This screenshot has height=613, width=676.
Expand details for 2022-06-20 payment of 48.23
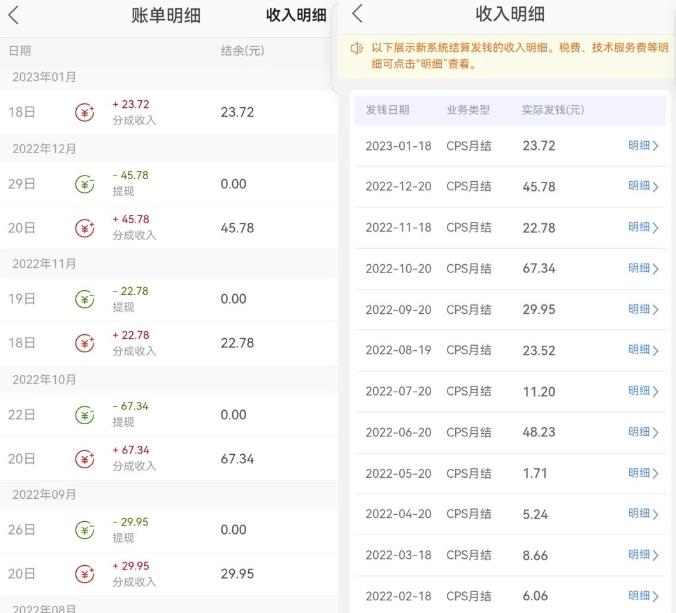[642, 432]
